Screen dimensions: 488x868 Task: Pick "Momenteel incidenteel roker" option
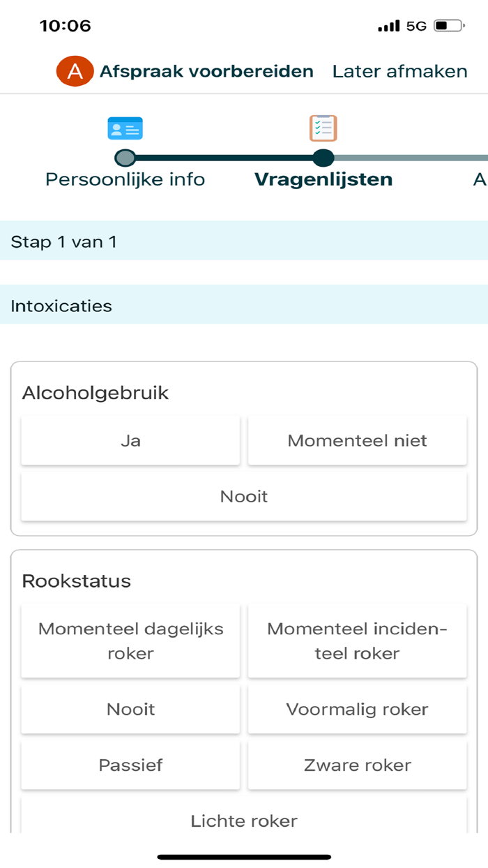point(357,641)
